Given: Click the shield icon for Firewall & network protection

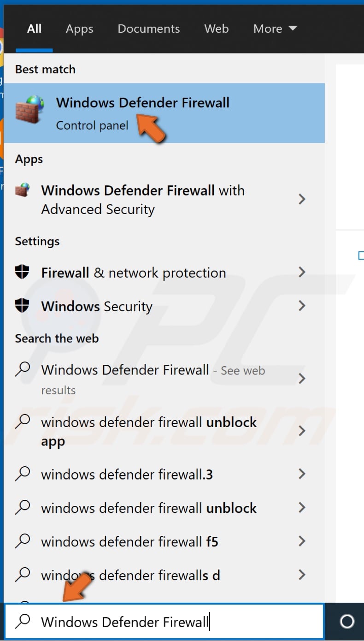Looking at the screenshot, I should (x=22, y=272).
